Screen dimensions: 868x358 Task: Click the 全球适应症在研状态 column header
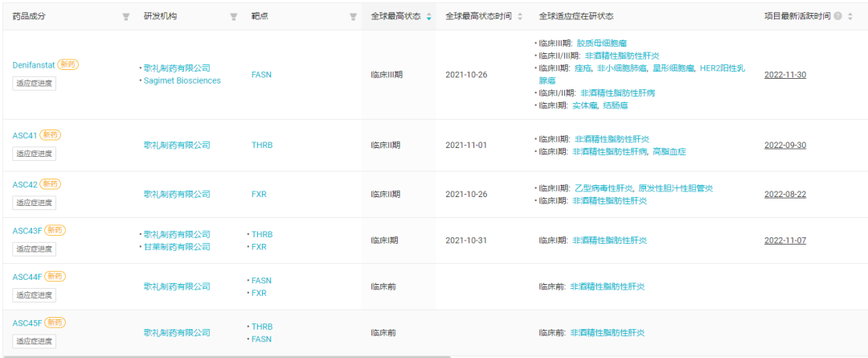pyautogui.click(x=575, y=17)
